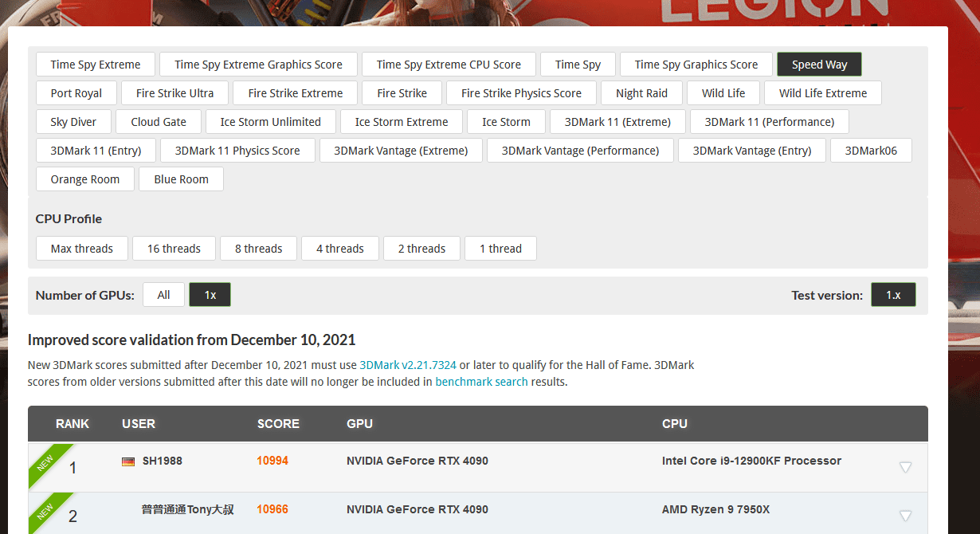980x534 pixels.
Task: Select Intel Core i9-12900KF Processor text
Action: tap(751, 461)
